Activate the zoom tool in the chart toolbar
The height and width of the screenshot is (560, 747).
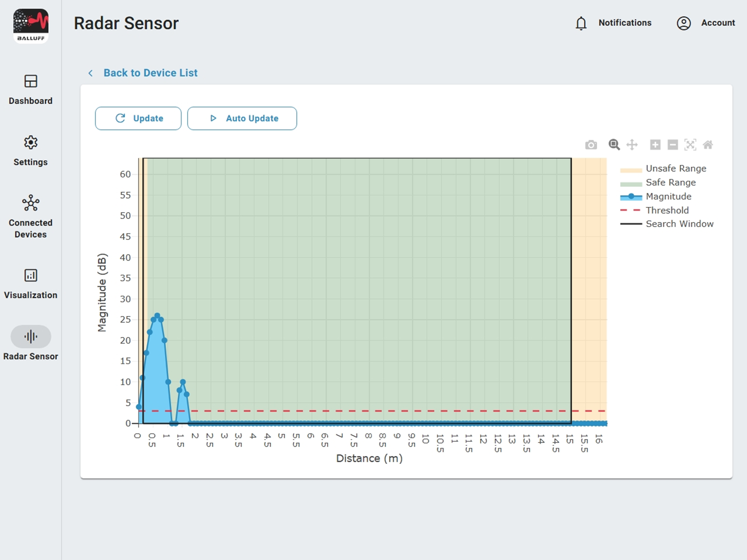tap(614, 144)
